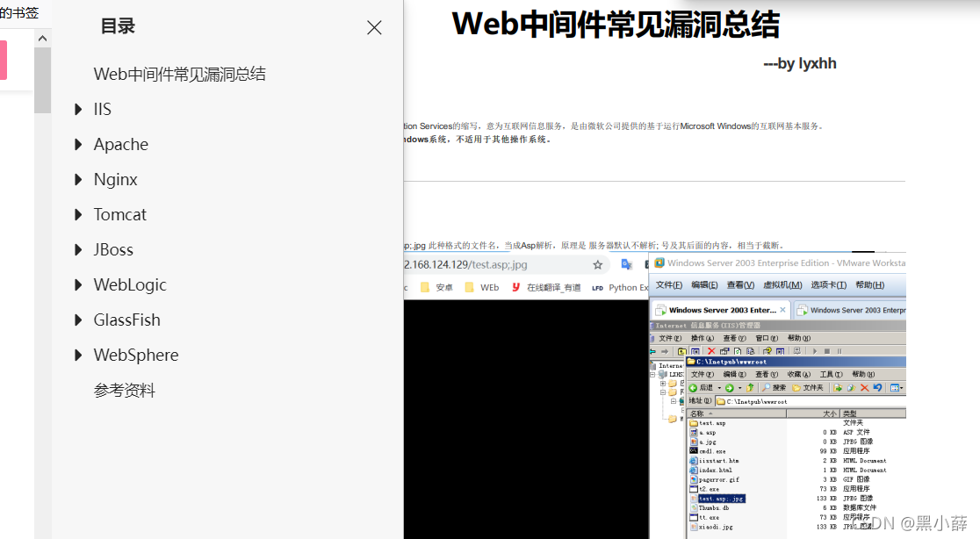The width and height of the screenshot is (980, 539).
Task: Sort files by the 名称 column
Action: pyautogui.click(x=736, y=413)
